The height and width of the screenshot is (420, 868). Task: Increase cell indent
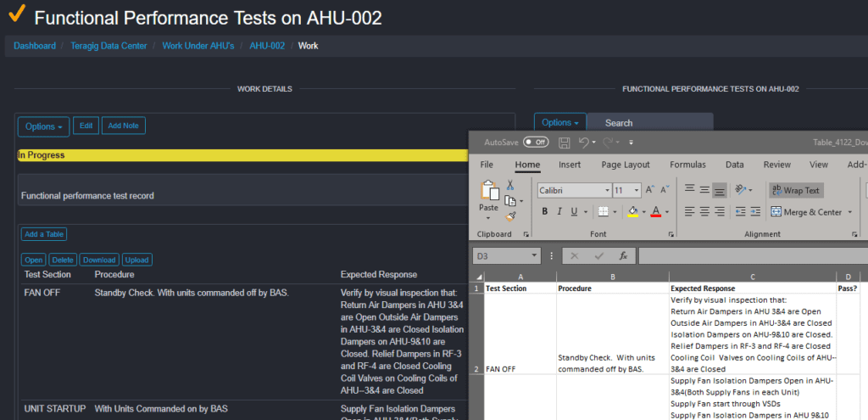755,211
